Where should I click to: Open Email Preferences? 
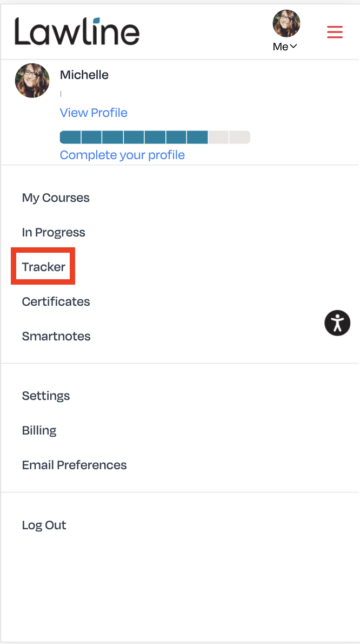click(74, 465)
